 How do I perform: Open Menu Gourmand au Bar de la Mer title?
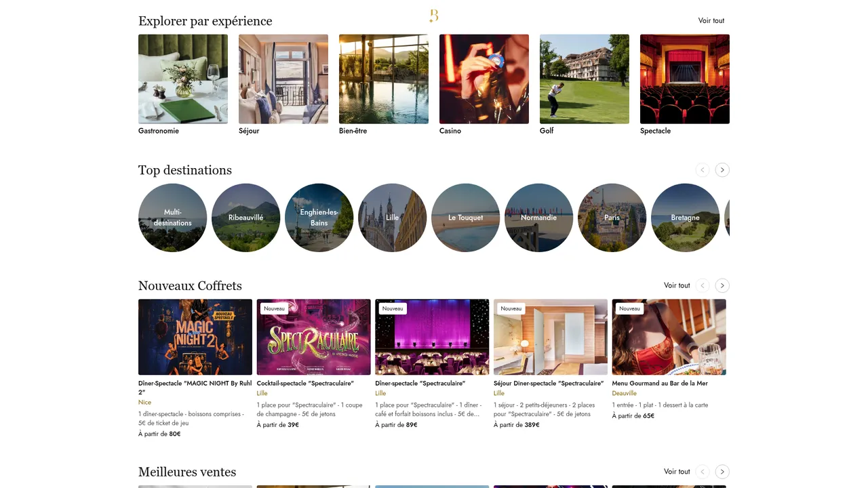pyautogui.click(x=660, y=384)
